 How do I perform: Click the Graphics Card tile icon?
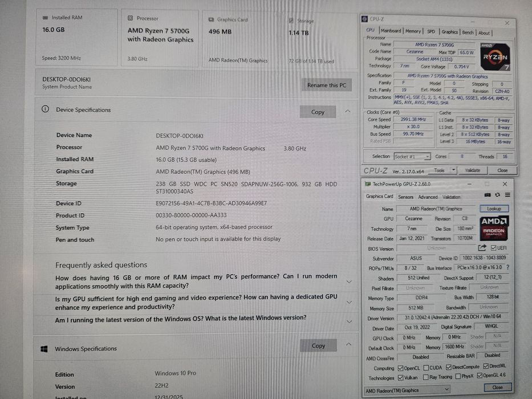211,20
